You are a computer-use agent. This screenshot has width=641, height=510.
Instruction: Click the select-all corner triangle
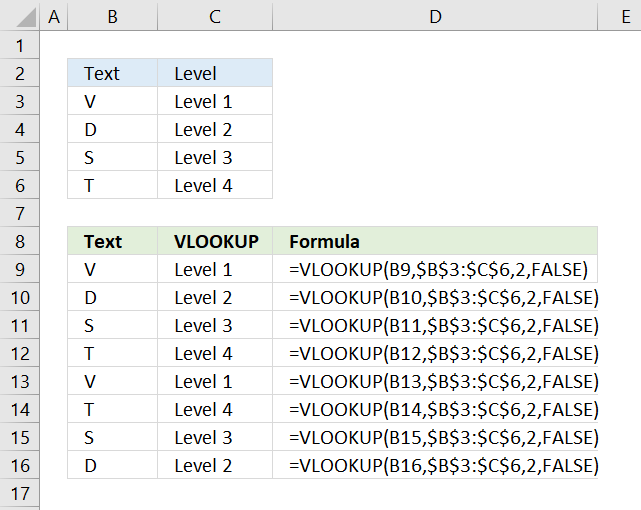pos(26,19)
